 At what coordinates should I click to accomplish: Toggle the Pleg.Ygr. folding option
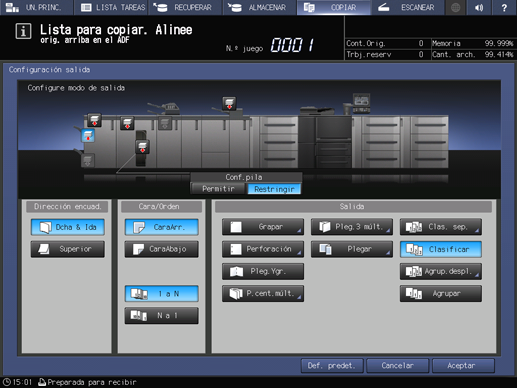pyautogui.click(x=263, y=271)
